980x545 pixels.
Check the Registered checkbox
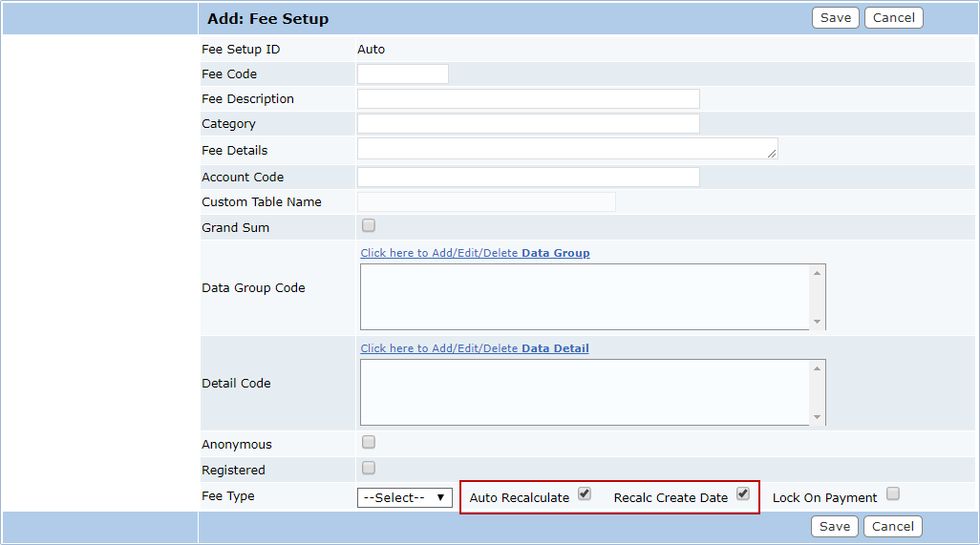pos(369,468)
